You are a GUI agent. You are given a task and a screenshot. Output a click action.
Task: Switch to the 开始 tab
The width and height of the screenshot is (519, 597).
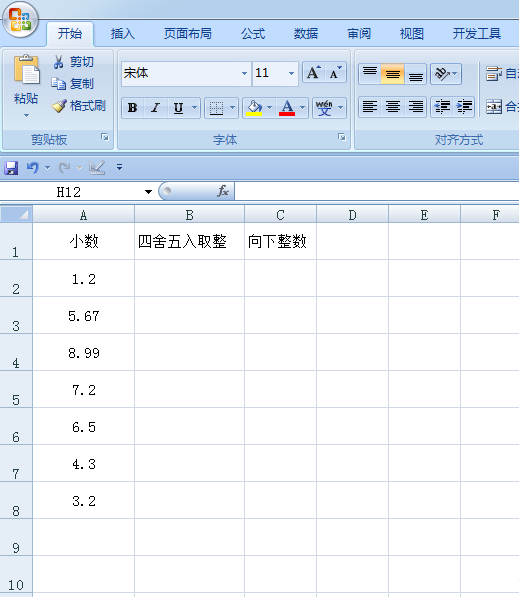pos(70,34)
